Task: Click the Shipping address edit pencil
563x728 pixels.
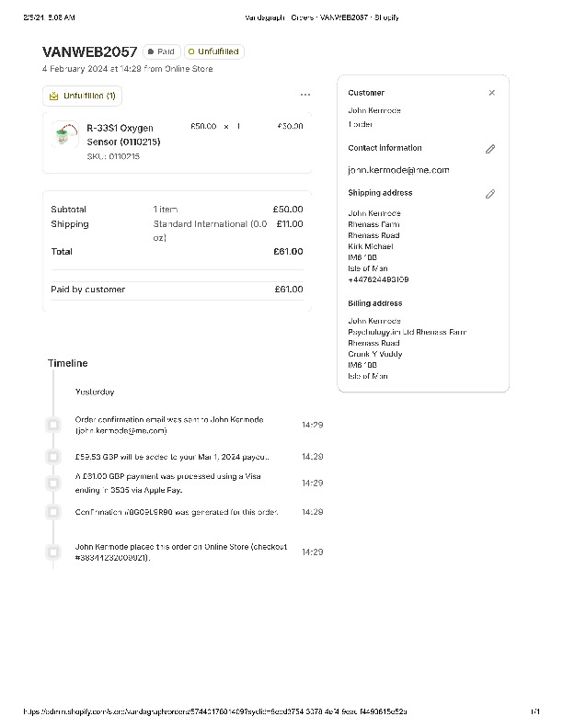Action: pyautogui.click(x=490, y=194)
